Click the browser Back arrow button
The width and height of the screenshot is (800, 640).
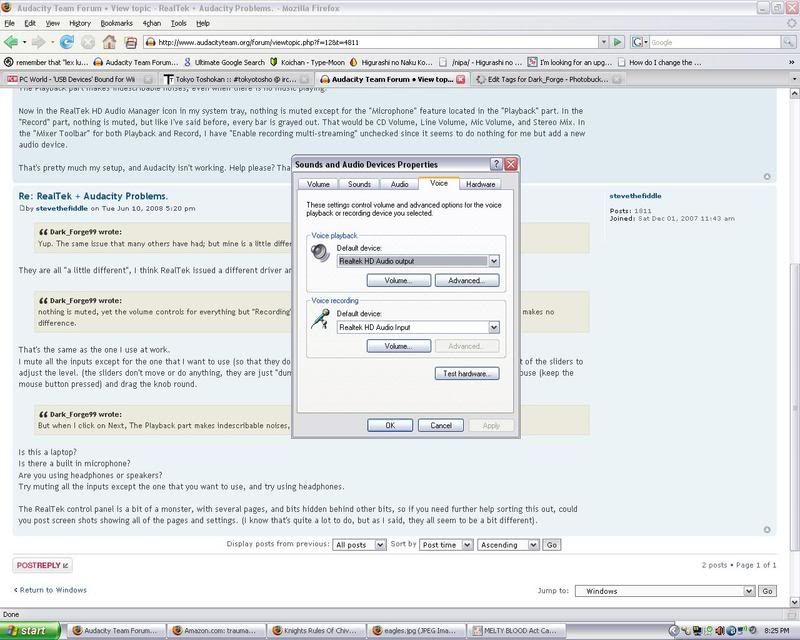tap(14, 42)
